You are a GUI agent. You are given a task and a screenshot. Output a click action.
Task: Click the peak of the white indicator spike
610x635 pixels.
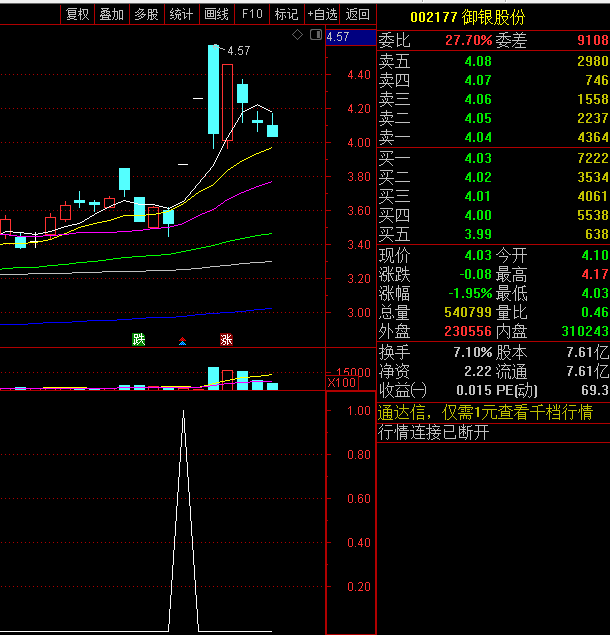point(183,411)
